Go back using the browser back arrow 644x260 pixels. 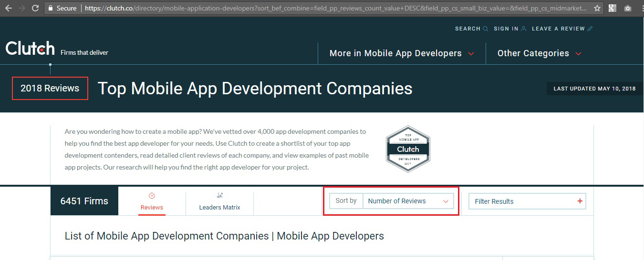coord(8,8)
